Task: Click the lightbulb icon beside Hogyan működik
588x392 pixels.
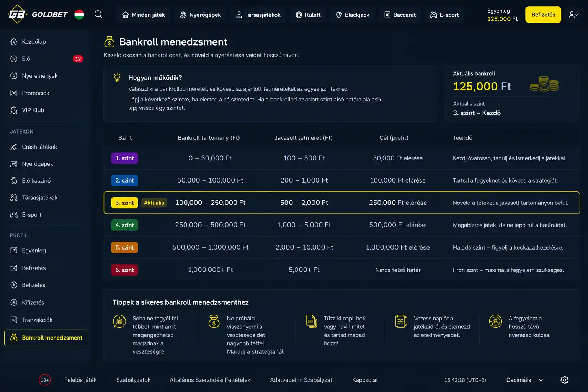Action: coord(117,77)
